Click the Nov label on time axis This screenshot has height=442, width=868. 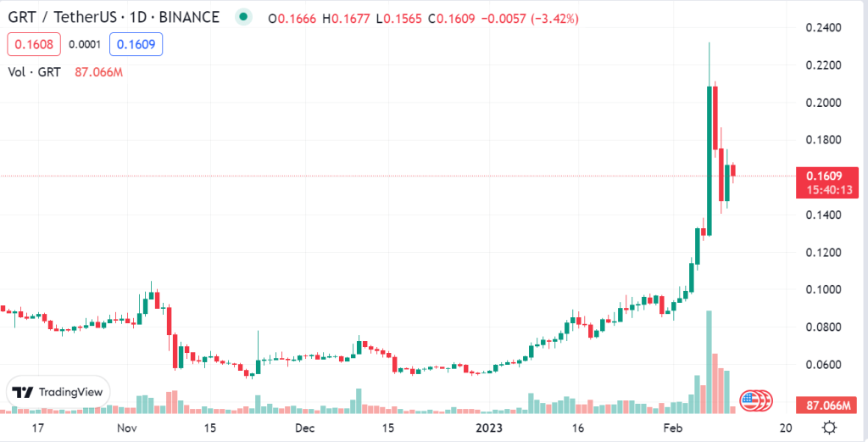[127, 427]
